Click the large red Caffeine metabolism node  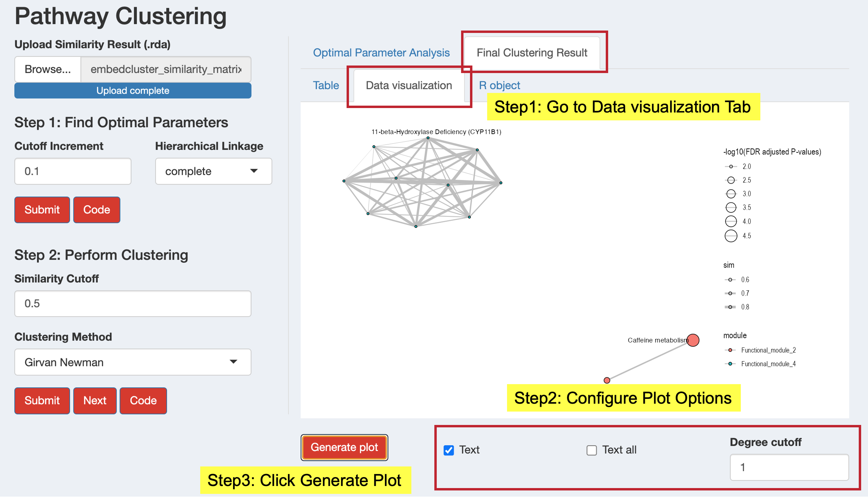pos(693,341)
